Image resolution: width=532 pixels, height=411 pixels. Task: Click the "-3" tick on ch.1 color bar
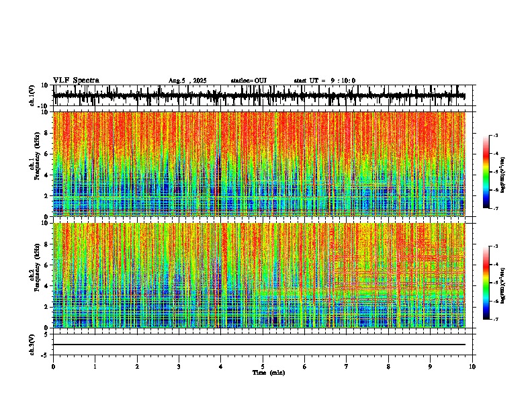click(x=495, y=135)
